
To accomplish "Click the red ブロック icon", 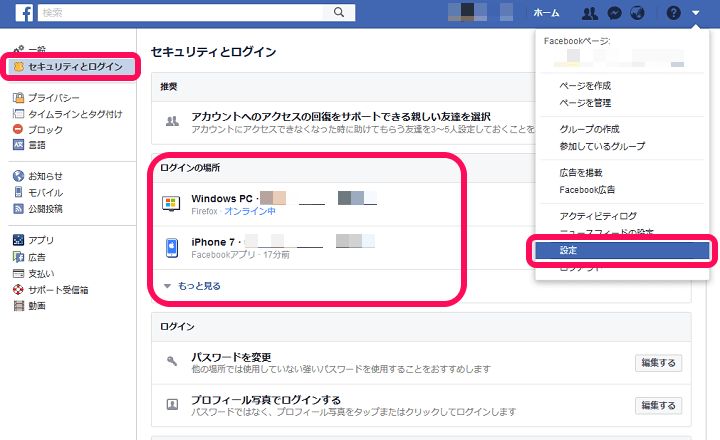I will (x=18, y=129).
